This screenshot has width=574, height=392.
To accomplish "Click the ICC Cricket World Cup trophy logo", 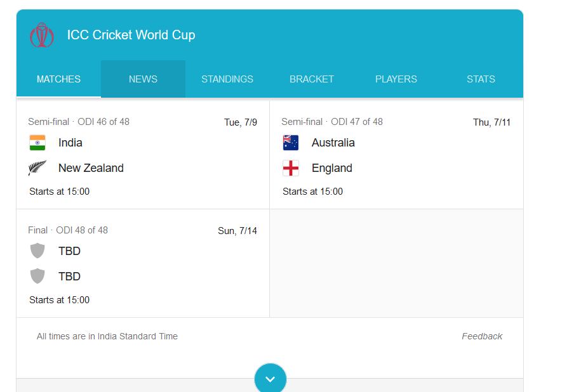I will [x=42, y=35].
